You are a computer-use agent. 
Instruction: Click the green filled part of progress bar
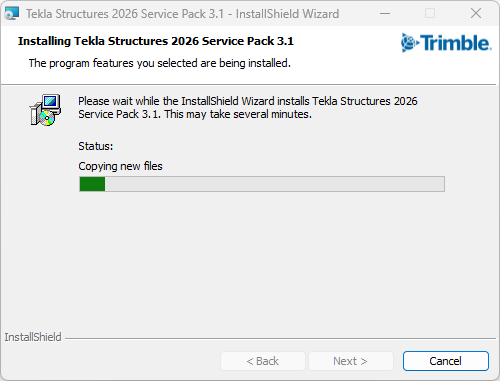click(92, 184)
